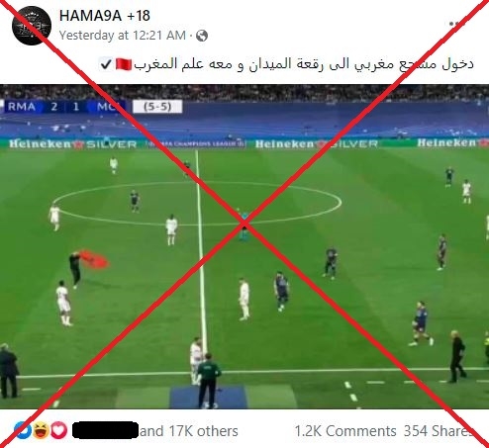Open the match video thumbnail
The width and height of the screenshot is (489, 448).
tap(244, 246)
